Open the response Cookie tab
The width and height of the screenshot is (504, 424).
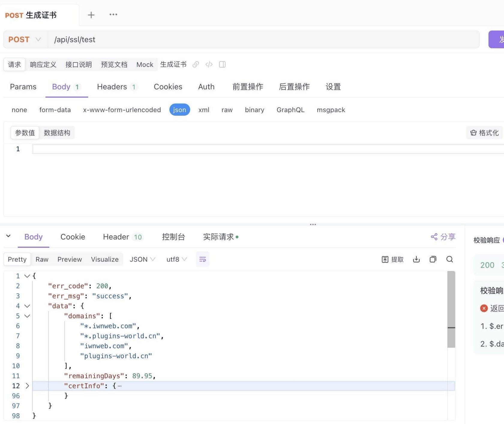[73, 237]
